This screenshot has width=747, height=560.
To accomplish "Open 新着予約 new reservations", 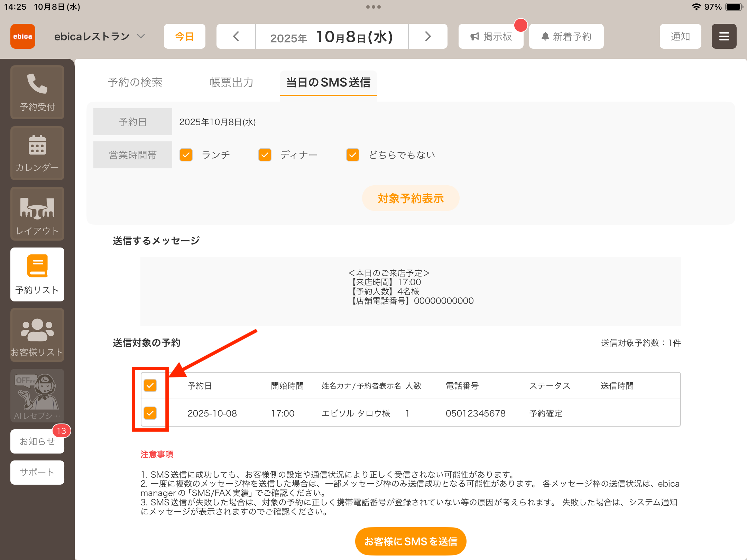I will pyautogui.click(x=566, y=36).
